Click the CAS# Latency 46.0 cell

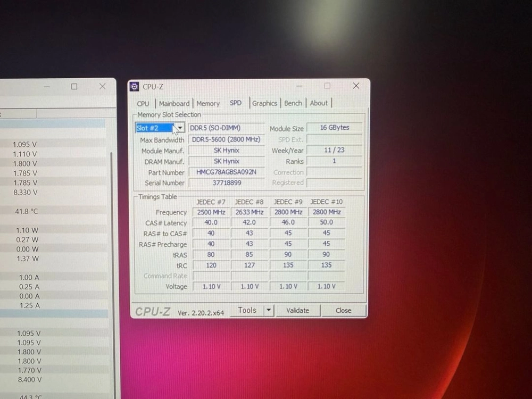pos(288,222)
